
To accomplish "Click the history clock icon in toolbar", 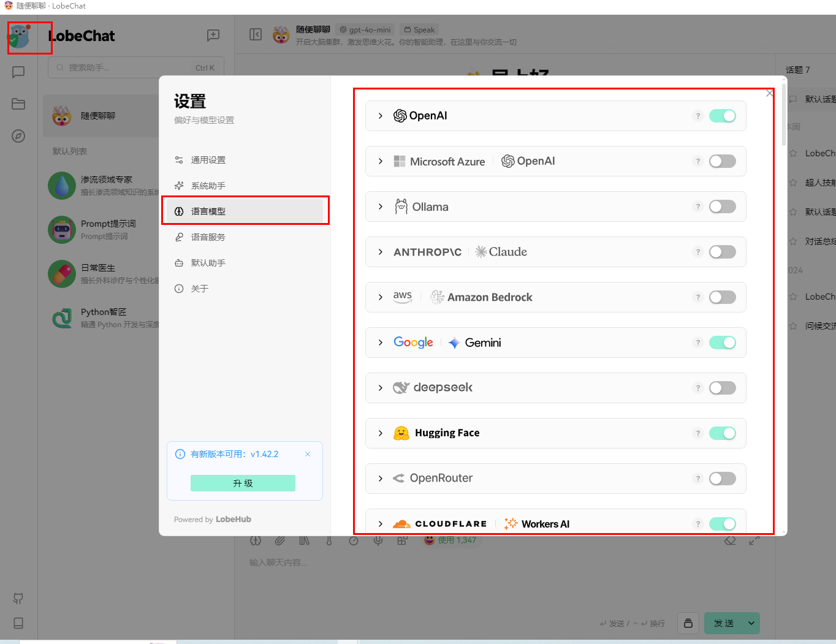I will (354, 540).
